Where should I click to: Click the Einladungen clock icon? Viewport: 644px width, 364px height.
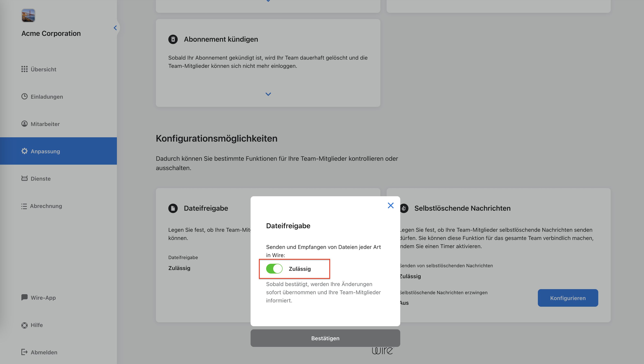24,96
